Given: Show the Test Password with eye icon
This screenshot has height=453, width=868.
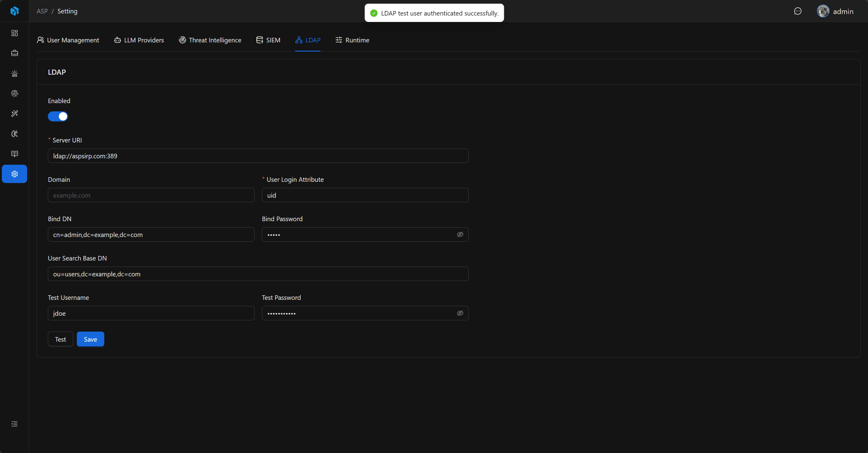Looking at the screenshot, I should coord(460,313).
